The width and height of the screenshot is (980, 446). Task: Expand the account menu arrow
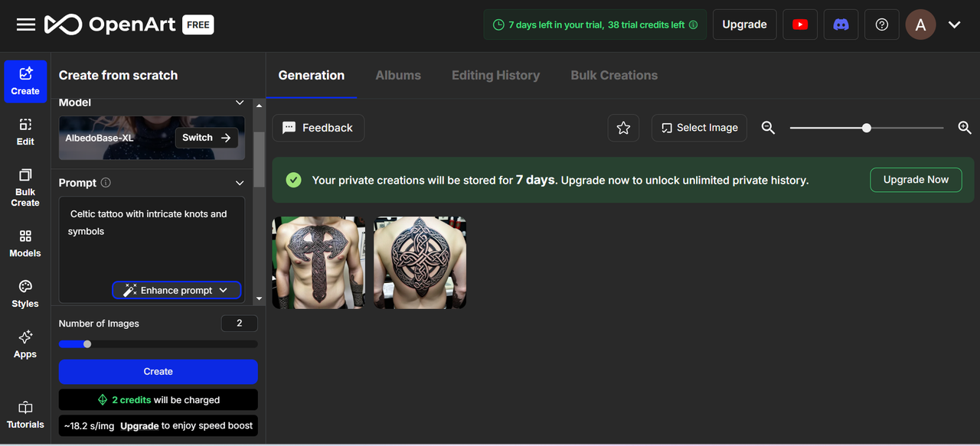[x=954, y=24]
